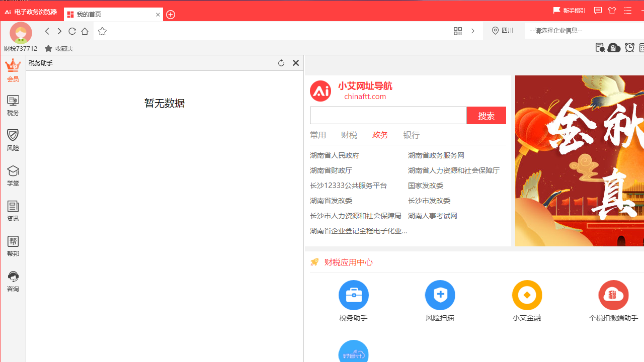Image resolution: width=644 pixels, height=362 pixels.
Task: Click the search input box
Action: click(x=388, y=115)
